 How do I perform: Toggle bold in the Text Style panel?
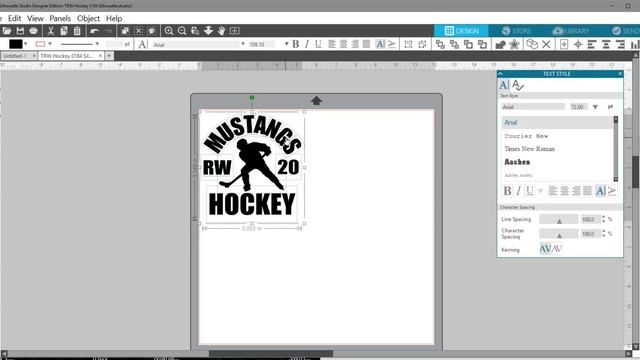507,191
